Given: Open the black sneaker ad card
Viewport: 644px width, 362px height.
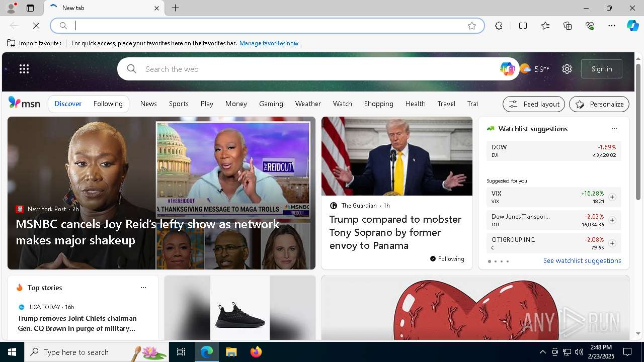Looking at the screenshot, I should click(240, 308).
